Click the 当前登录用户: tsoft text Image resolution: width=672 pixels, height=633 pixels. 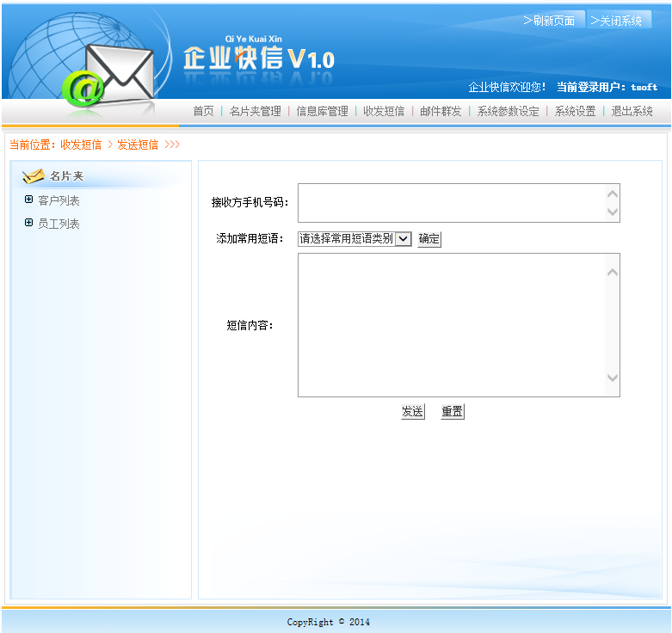[x=607, y=87]
